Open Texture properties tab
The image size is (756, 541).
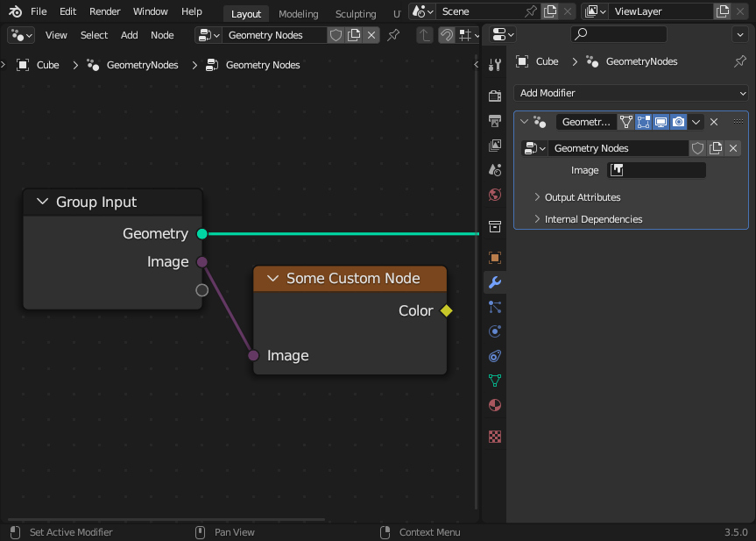coord(495,437)
